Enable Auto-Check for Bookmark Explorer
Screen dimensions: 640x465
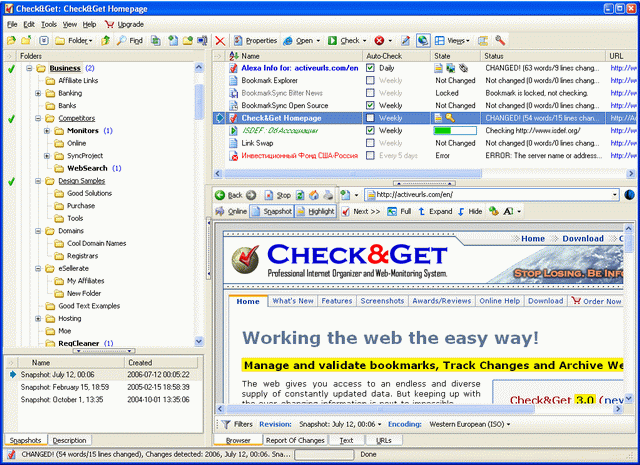coord(371,80)
